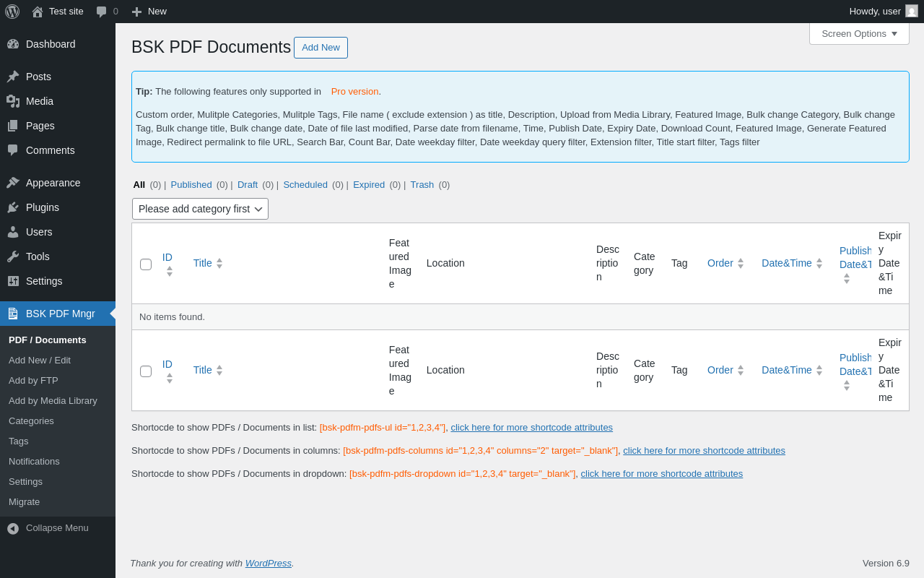Click the Comments speech bubble sidebar icon
Image resolution: width=924 pixels, height=578 pixels.
click(x=13, y=150)
